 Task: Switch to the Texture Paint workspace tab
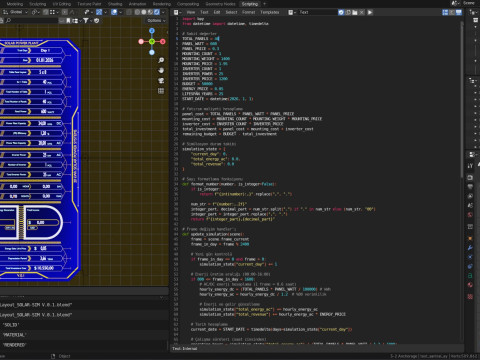(89, 4)
